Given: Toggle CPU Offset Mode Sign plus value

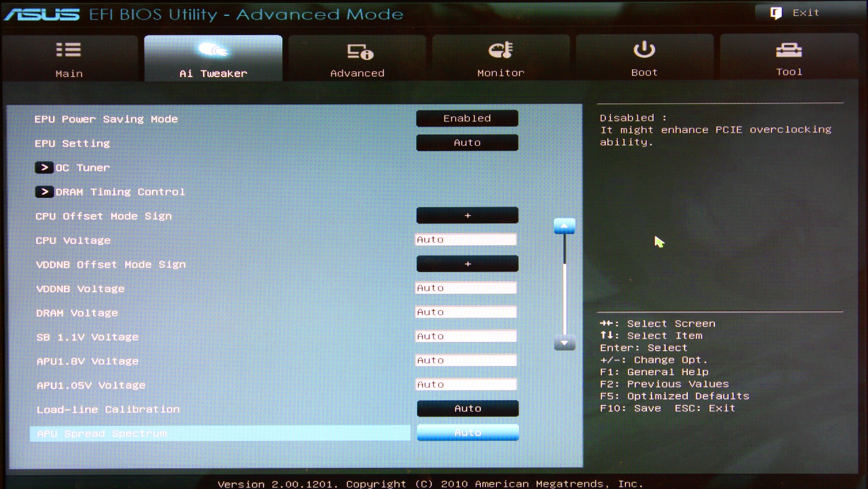Looking at the screenshot, I should tap(467, 215).
